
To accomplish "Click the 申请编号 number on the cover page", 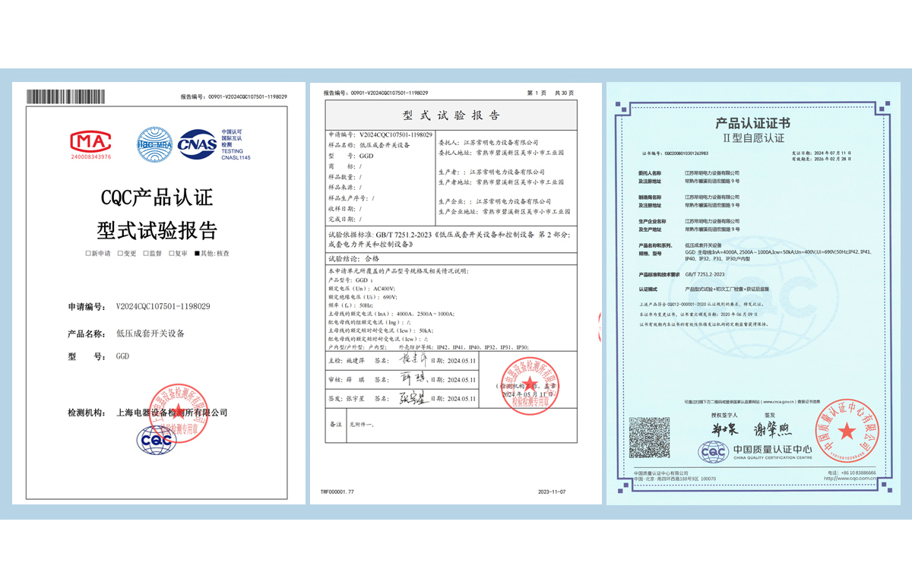I will 163,306.
